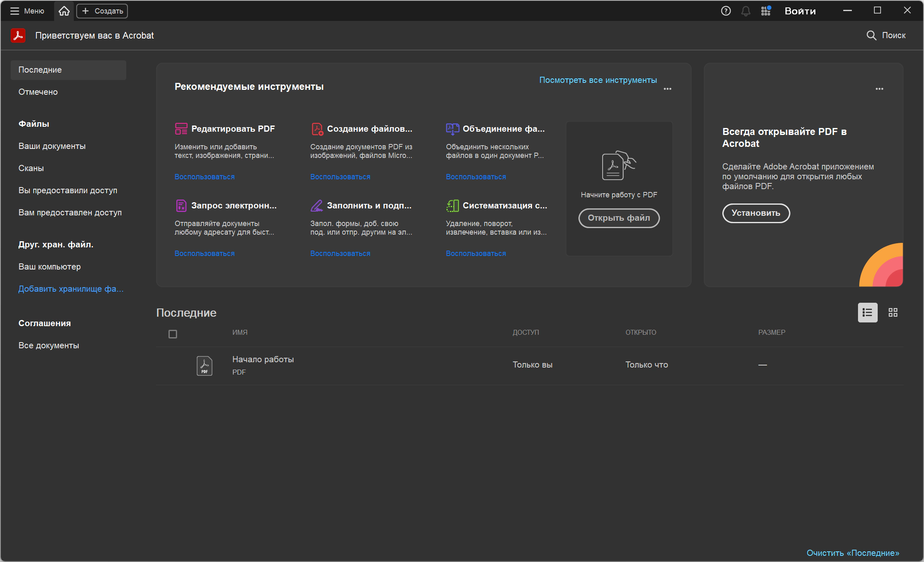Switch to thumbnail grid view
Viewport: 924px width, 562px height.
(893, 313)
